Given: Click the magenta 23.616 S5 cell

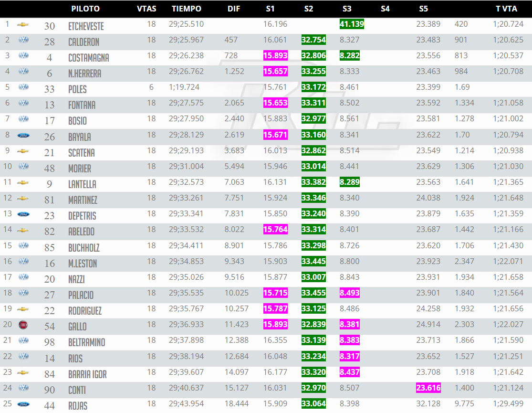Looking at the screenshot, I should pos(428,388).
